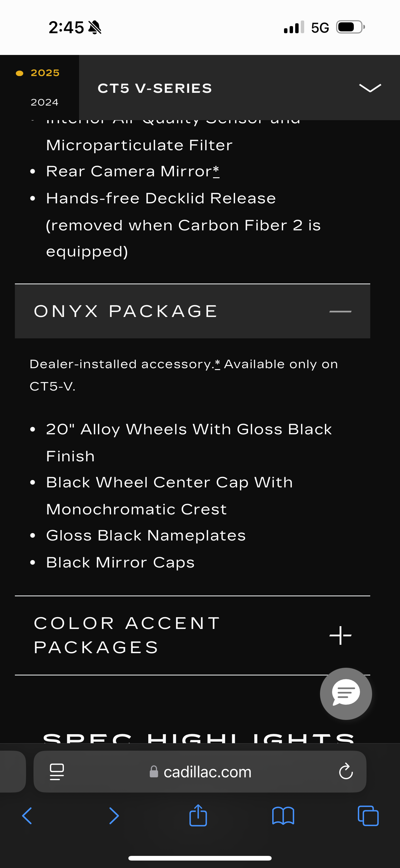Viewport: 400px width, 868px height.
Task: Open the live chat bubble
Action: pos(346,694)
